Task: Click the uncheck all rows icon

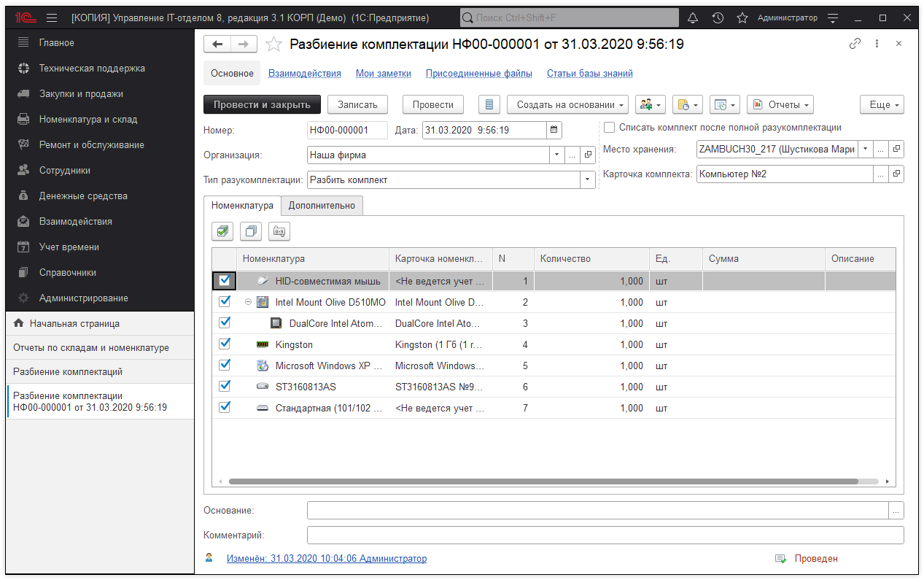Action: [x=251, y=232]
